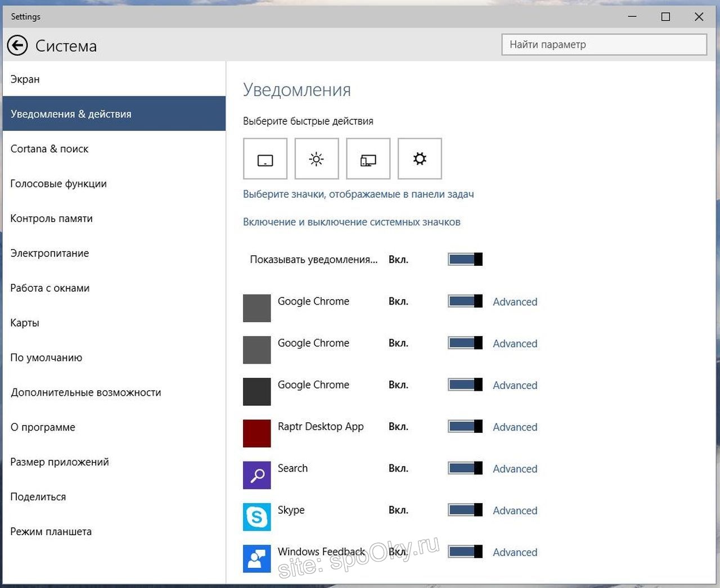720x588 pixels.
Task: Open the Экран settings section
Action: pyautogui.click(x=114, y=79)
